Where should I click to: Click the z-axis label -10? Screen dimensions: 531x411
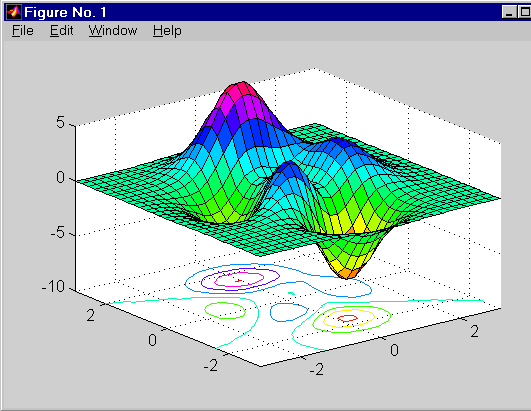tap(53, 287)
